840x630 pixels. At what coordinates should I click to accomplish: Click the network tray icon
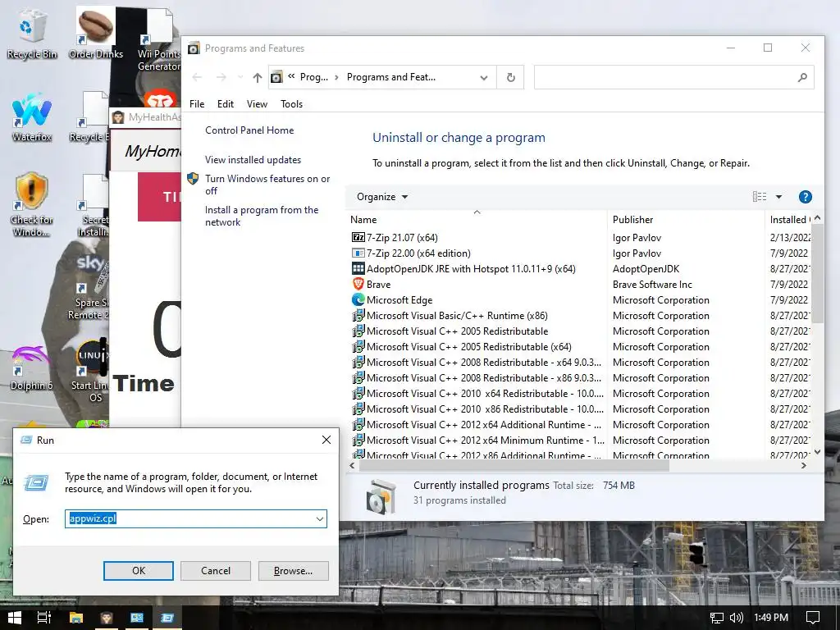(x=716, y=618)
